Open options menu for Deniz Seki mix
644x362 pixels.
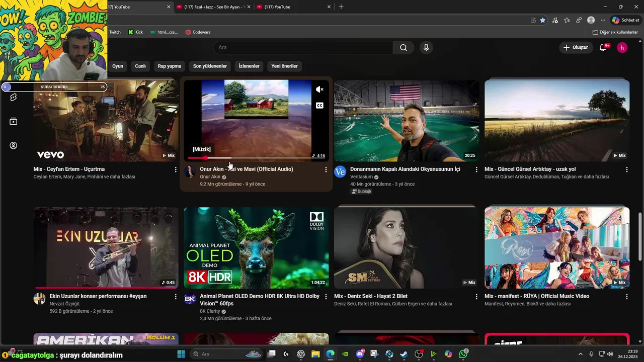pos(476,297)
